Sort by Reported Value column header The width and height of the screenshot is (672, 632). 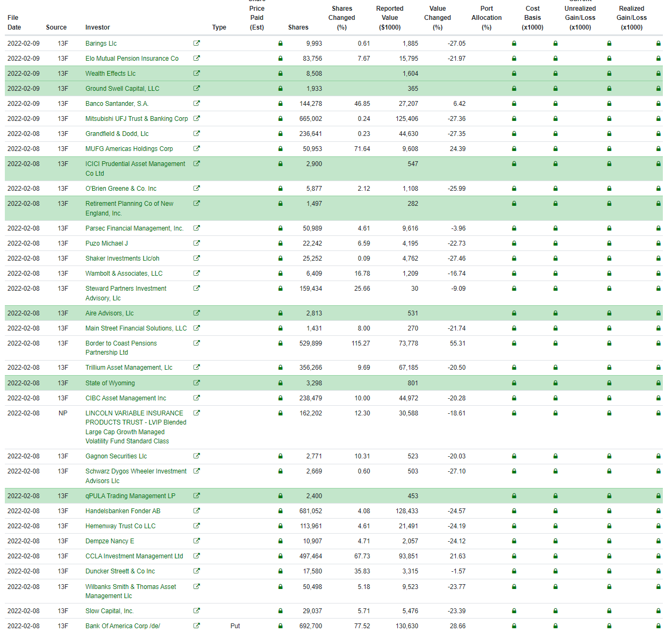coord(390,18)
